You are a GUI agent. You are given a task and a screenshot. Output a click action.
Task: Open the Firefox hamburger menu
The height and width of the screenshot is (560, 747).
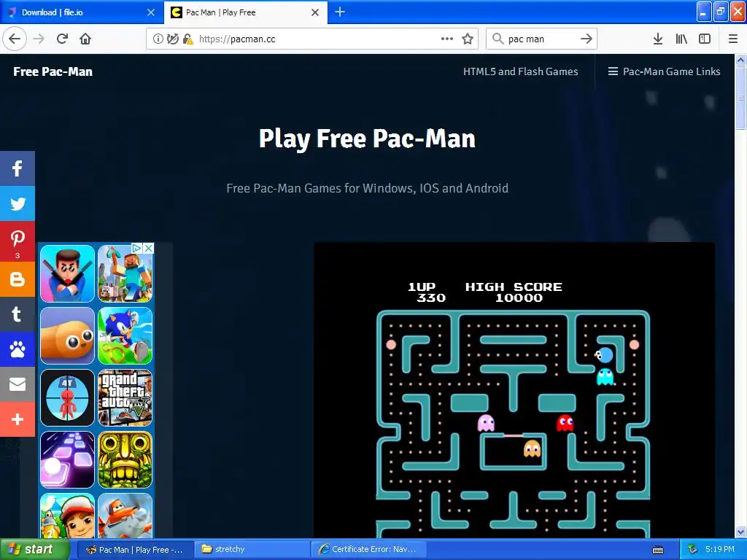click(x=733, y=39)
